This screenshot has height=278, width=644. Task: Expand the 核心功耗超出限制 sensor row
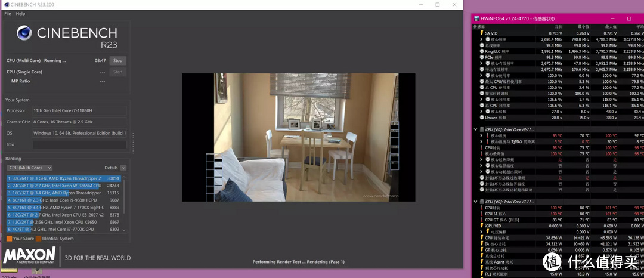coord(481,172)
